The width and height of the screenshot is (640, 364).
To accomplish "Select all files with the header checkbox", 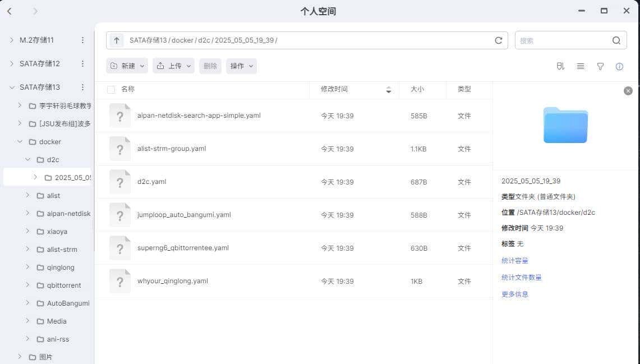I will [110, 89].
